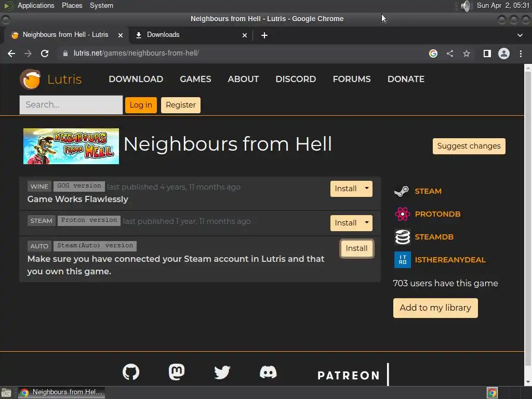Click the 'GOG version' tag
The image size is (532, 399).
(79, 186)
